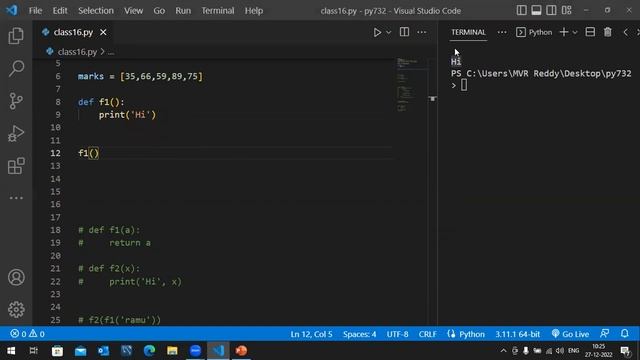Show errors and warnings in status bar
This screenshot has height=360, width=640.
click(x=27, y=334)
